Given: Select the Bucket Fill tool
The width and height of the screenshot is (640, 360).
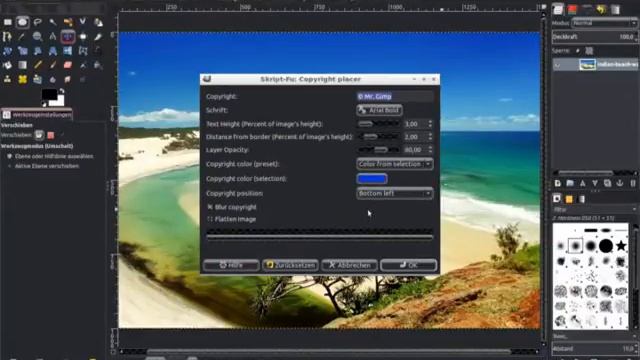Looking at the screenshot, I should pyautogui.click(x=8, y=65).
